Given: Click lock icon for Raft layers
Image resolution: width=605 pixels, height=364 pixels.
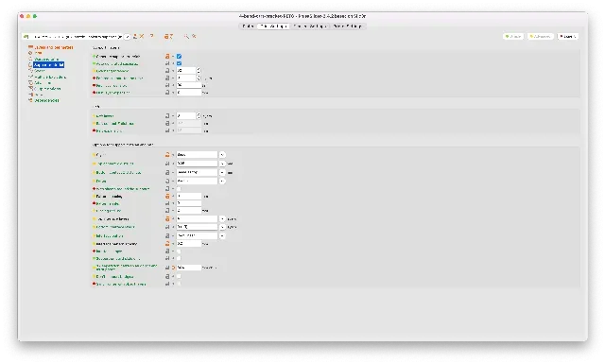Looking at the screenshot, I should click(167, 115).
